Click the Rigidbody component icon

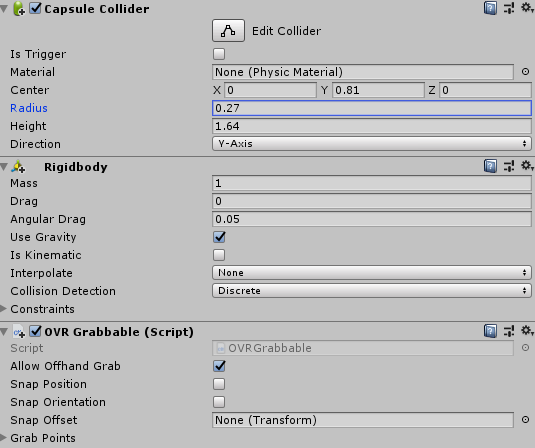[18, 167]
